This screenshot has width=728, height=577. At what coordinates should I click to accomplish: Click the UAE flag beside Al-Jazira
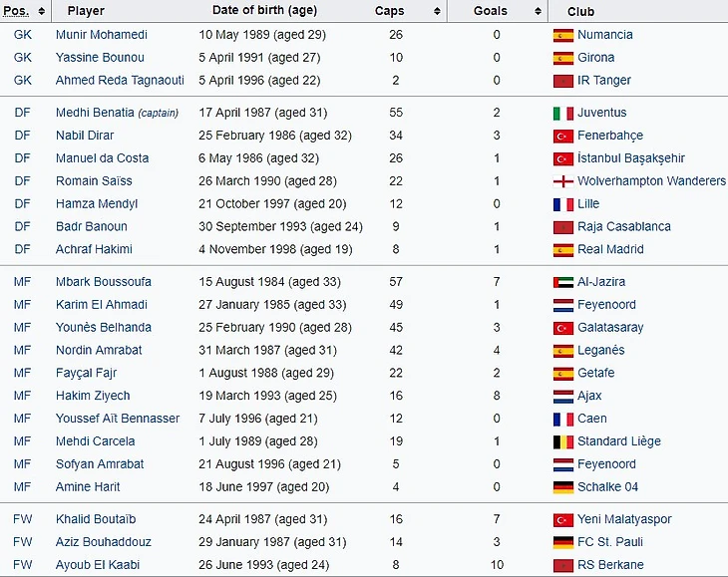pos(563,282)
